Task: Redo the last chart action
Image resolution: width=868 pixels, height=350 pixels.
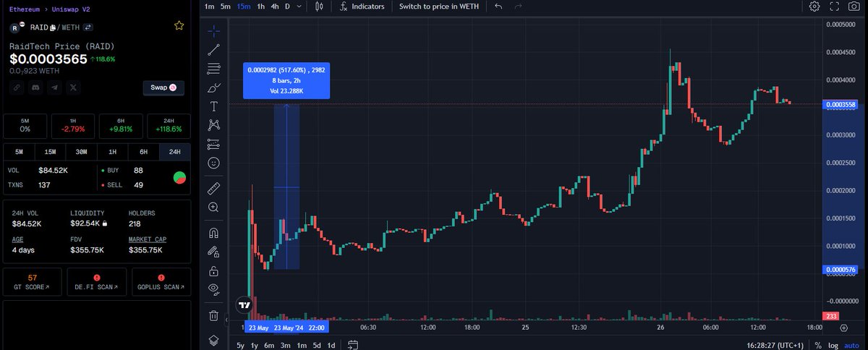Action: click(518, 7)
